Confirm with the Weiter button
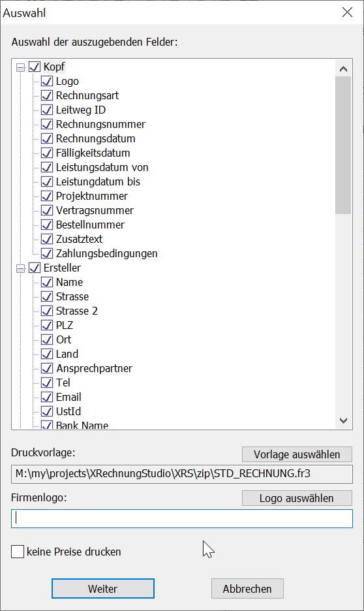The height and width of the screenshot is (611, 364). [103, 588]
